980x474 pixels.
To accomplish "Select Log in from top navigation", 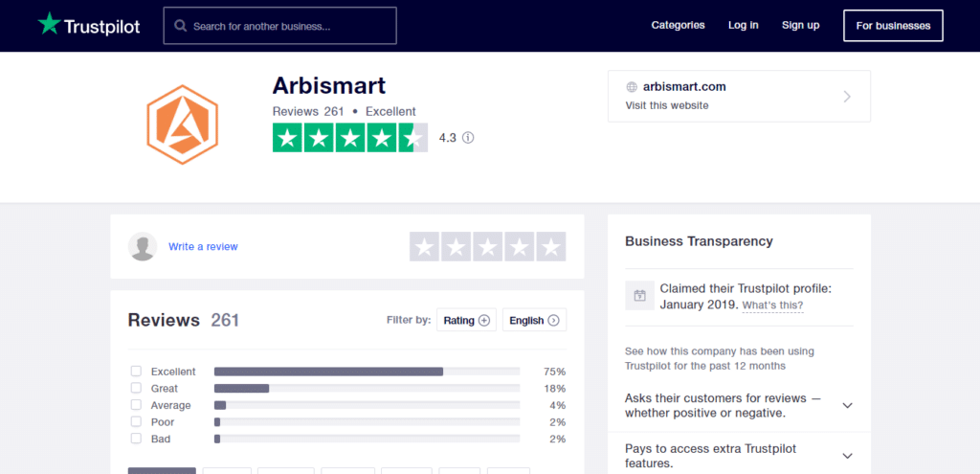I will [x=743, y=25].
